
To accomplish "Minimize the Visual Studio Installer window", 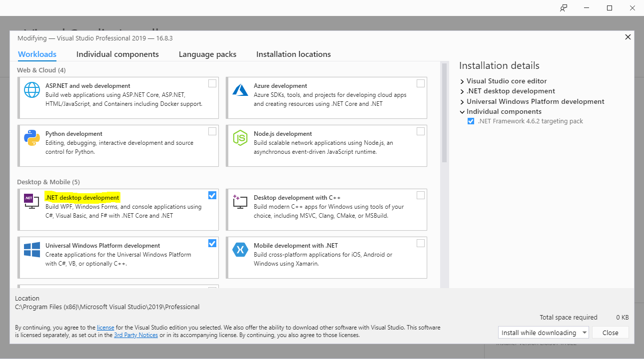I will (587, 8).
